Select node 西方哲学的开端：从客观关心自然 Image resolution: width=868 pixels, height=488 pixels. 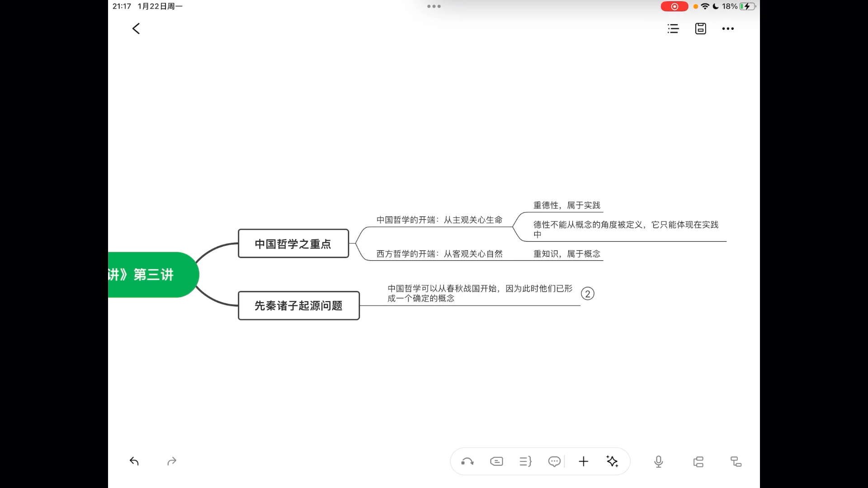pyautogui.click(x=439, y=254)
